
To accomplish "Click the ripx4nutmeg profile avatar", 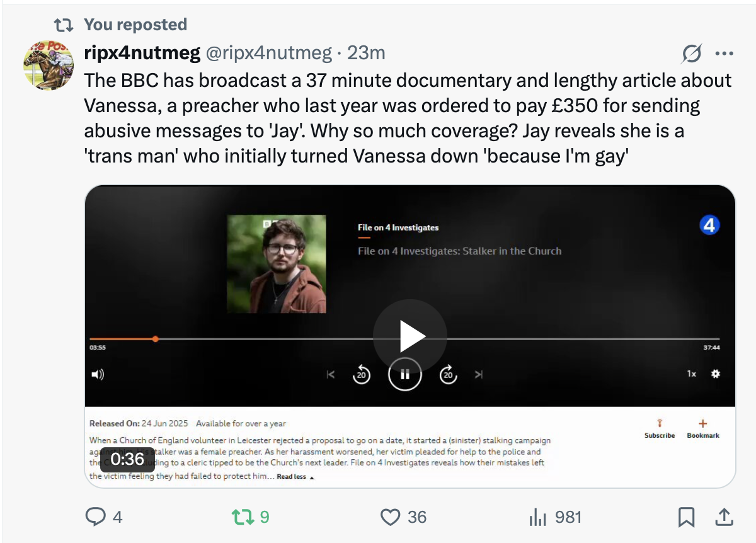I will click(x=49, y=66).
